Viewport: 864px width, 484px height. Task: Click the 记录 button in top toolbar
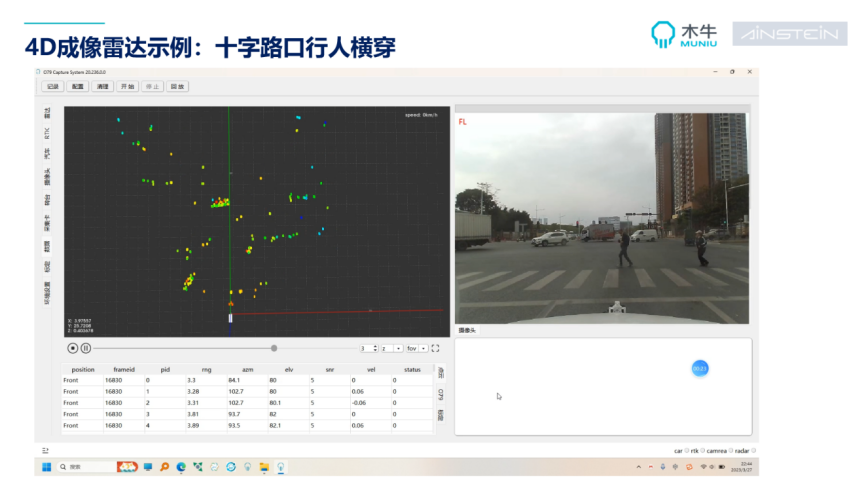[54, 87]
